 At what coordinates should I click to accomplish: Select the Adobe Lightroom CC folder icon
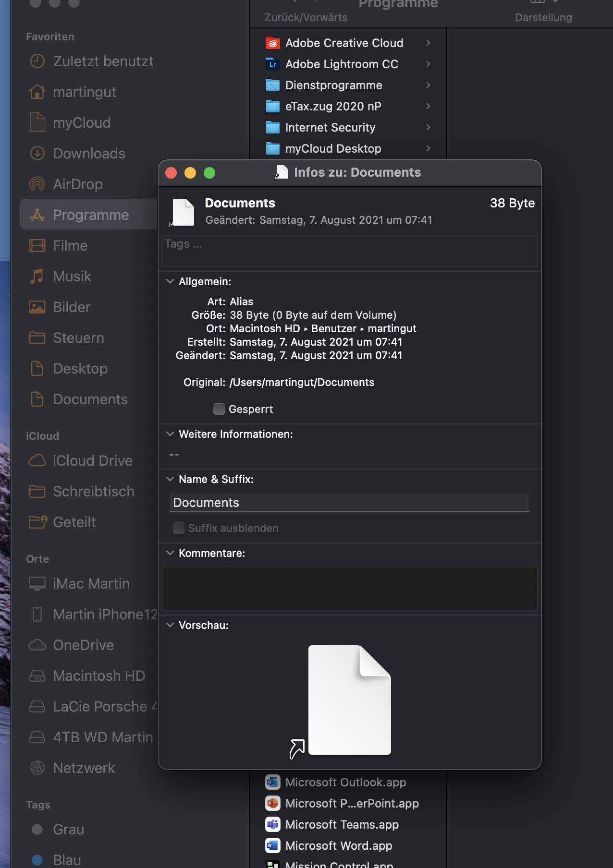[x=273, y=64]
